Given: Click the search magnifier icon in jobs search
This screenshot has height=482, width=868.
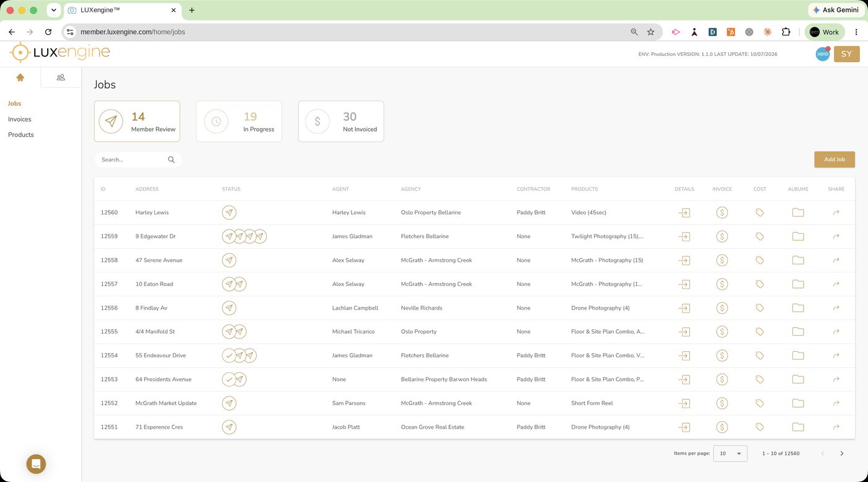Looking at the screenshot, I should coord(171,159).
